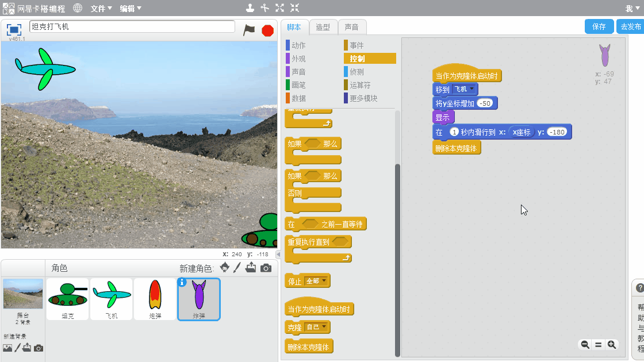Open the 我 account menu
Viewport: 644px width, 362px height.
(x=632, y=8)
